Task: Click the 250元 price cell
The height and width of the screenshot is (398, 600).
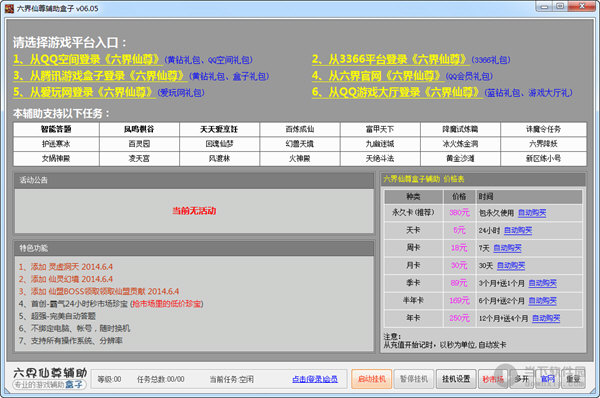Action: [459, 318]
